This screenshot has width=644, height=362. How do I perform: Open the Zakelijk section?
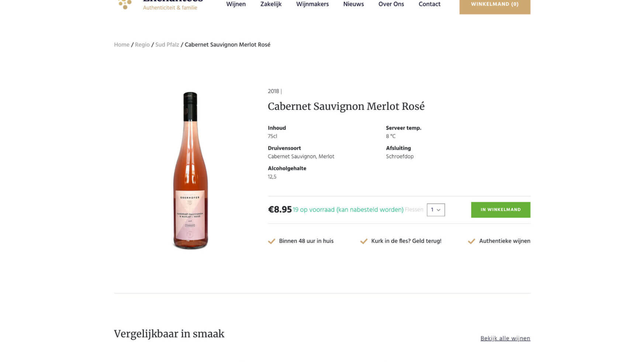271,4
